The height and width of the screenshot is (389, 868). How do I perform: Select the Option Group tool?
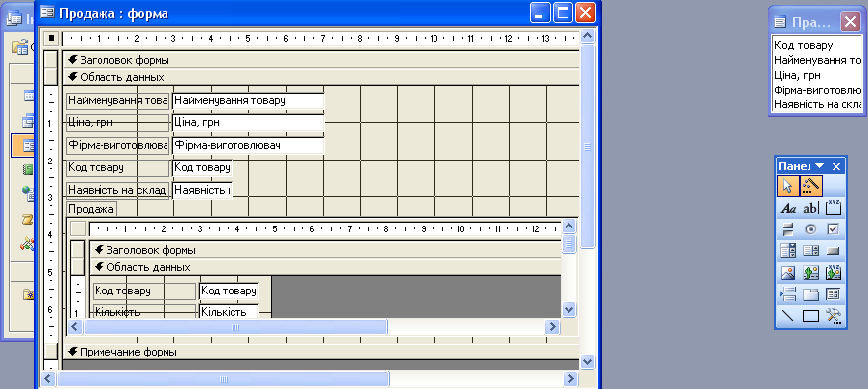(x=834, y=209)
